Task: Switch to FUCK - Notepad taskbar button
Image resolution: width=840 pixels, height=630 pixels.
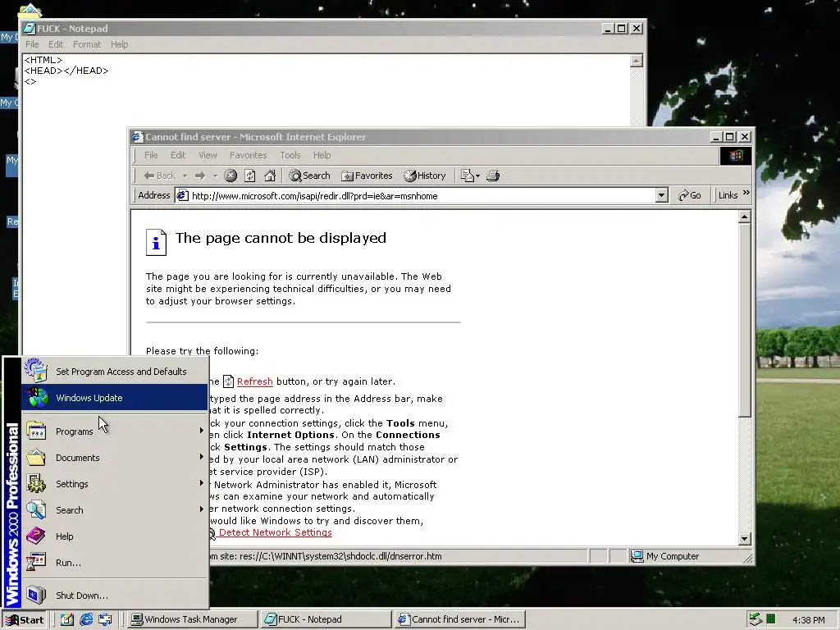Action: 326,620
